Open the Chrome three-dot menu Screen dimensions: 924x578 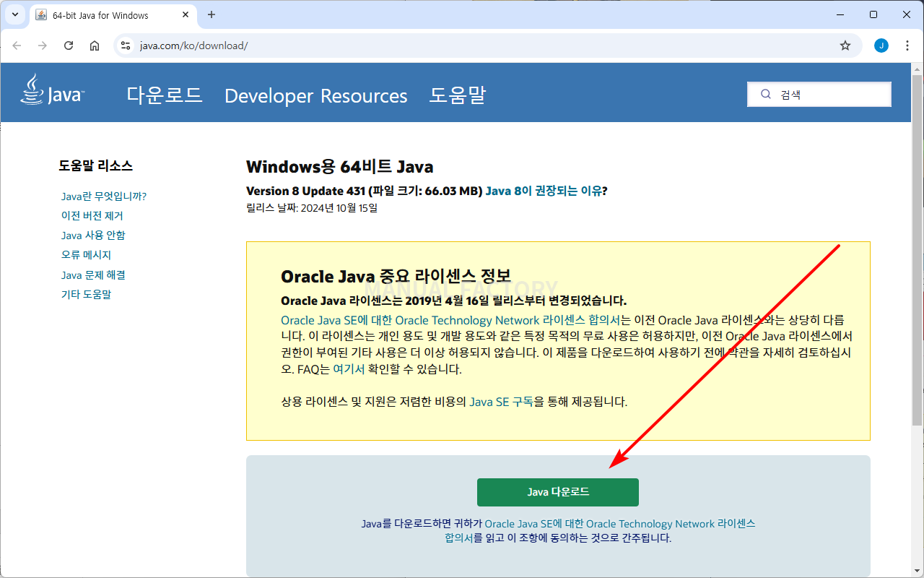pos(907,46)
